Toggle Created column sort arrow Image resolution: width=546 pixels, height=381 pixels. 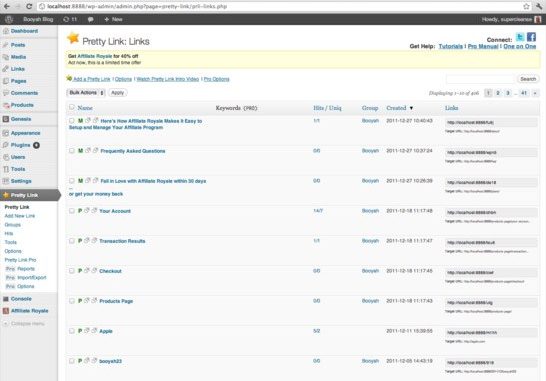411,108
